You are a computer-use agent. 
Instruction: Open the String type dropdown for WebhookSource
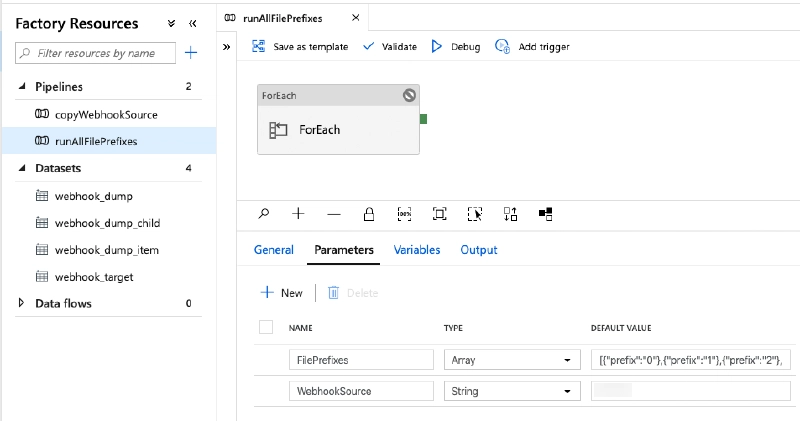512,391
